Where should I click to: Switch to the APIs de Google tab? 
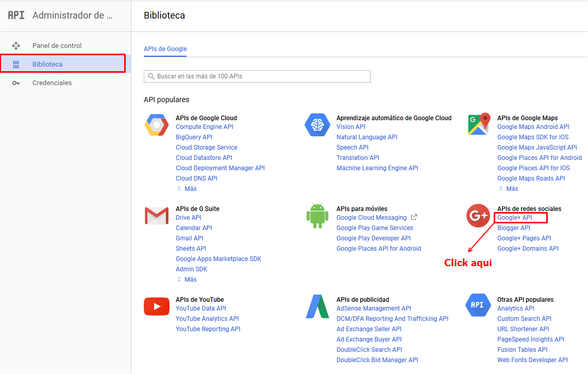(165, 49)
